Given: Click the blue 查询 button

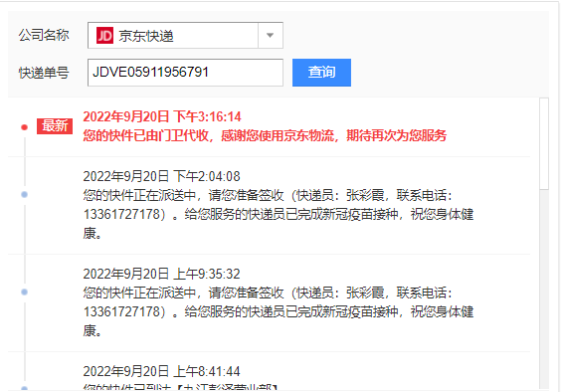Looking at the screenshot, I should click(x=321, y=73).
